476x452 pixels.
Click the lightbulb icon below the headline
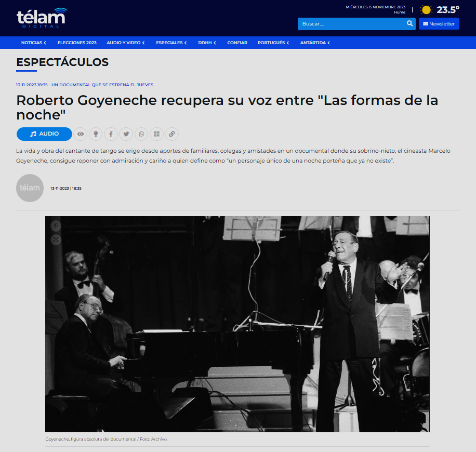pyautogui.click(x=96, y=134)
